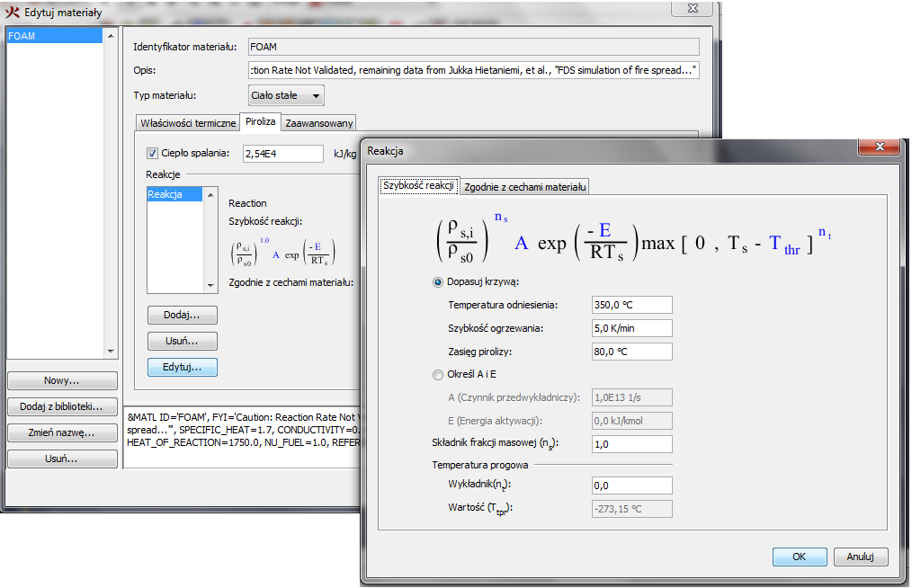Viewport: 912px width, 588px height.
Task: Click the PyroSim app icon in Edytuj materiały title bar
Action: (x=13, y=13)
